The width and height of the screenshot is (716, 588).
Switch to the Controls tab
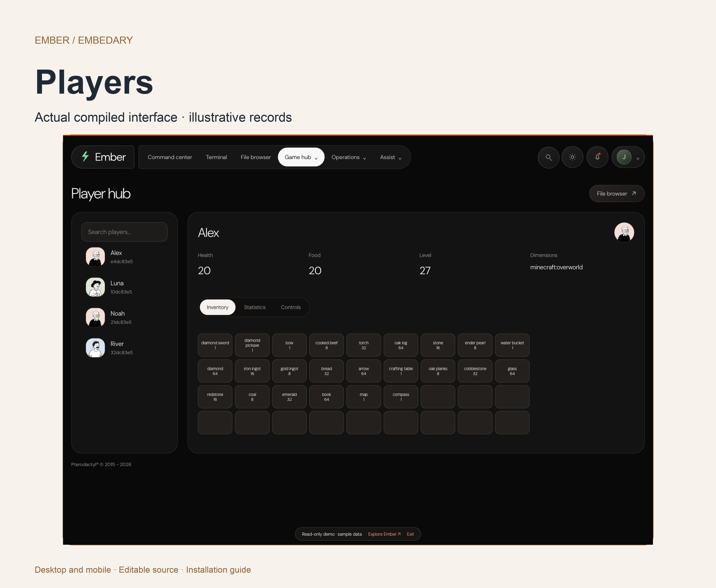tap(291, 307)
